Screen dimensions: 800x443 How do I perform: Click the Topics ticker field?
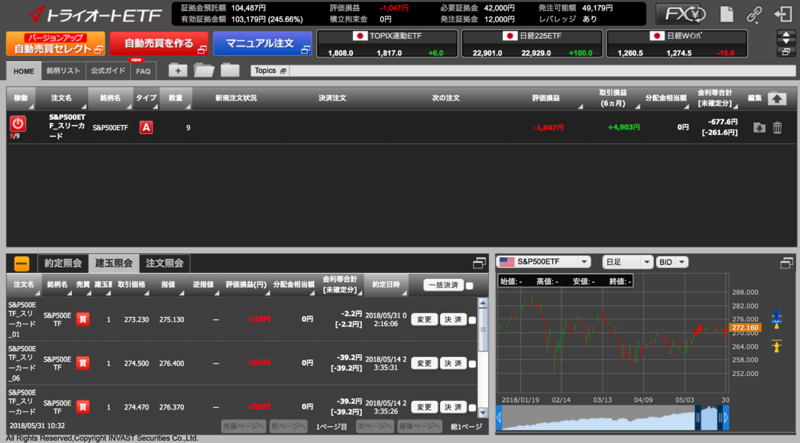[x=542, y=71]
